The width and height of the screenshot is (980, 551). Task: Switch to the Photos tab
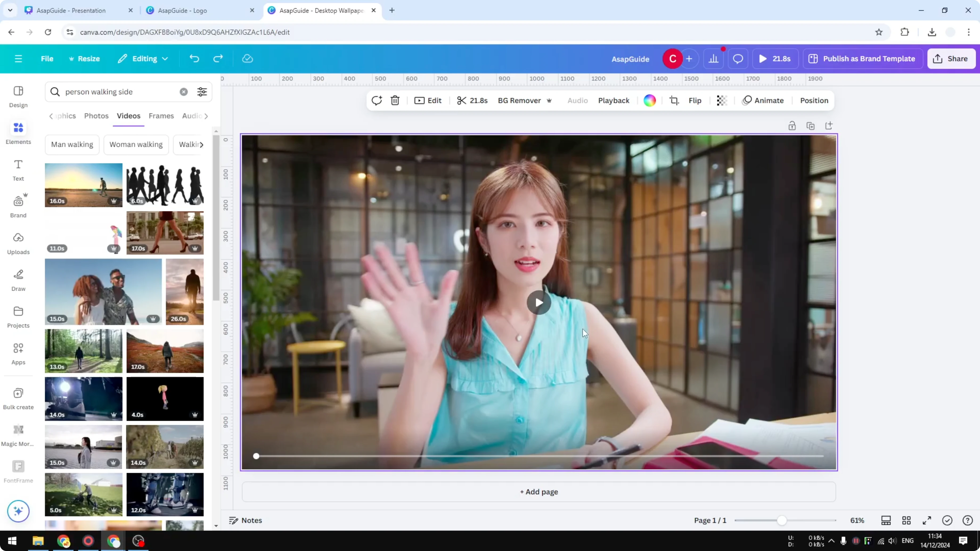pyautogui.click(x=96, y=116)
